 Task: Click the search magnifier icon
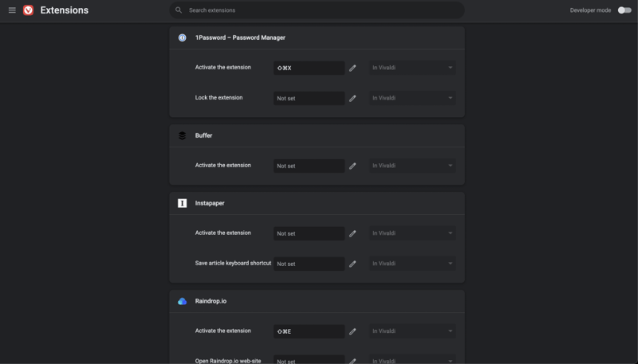(x=179, y=10)
